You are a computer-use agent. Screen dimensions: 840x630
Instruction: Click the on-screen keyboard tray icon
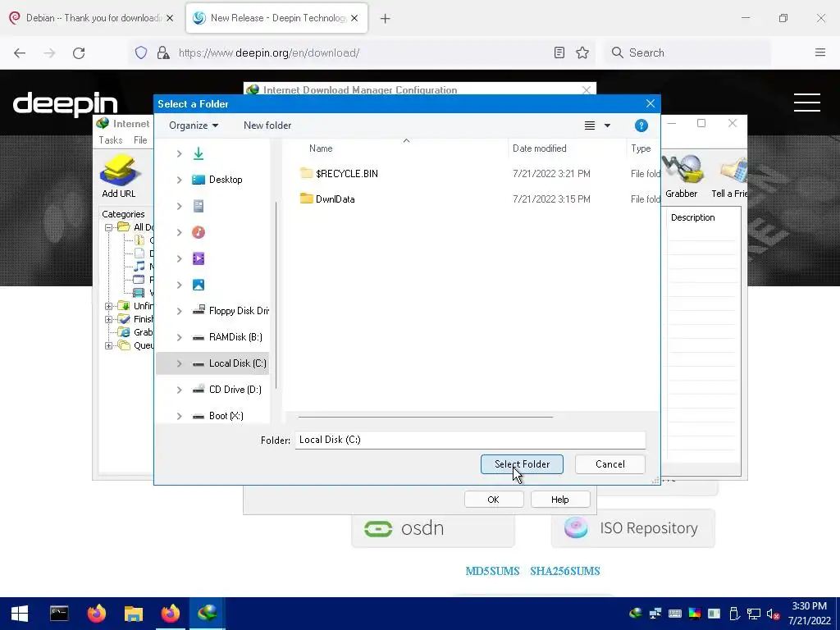pyautogui.click(x=675, y=614)
